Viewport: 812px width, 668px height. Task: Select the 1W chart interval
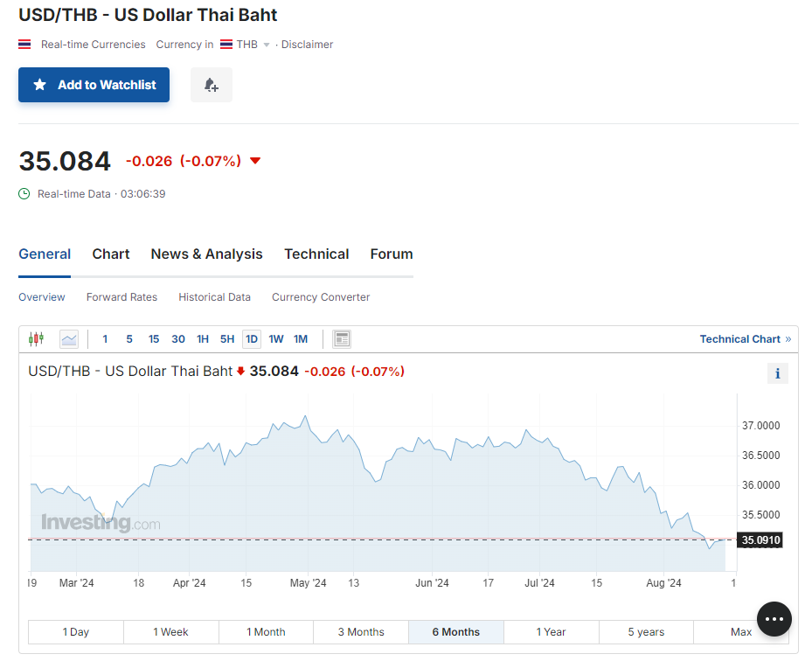(276, 339)
